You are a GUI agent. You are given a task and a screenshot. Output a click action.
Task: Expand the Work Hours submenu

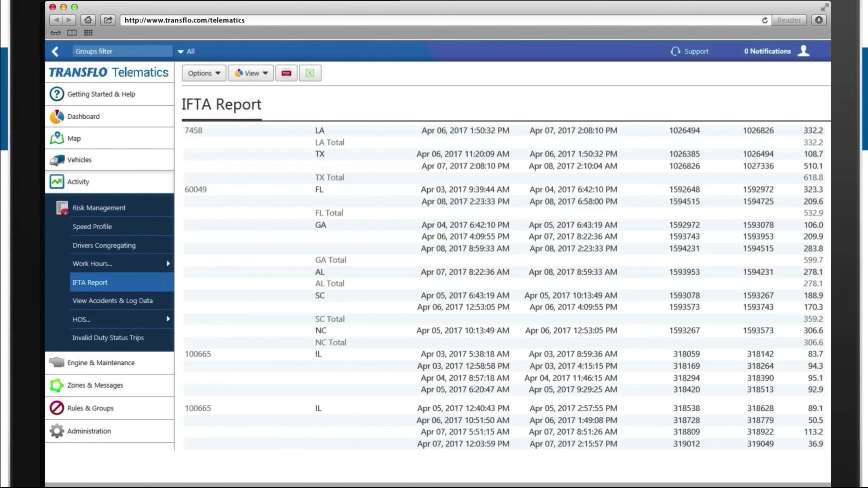(92, 263)
